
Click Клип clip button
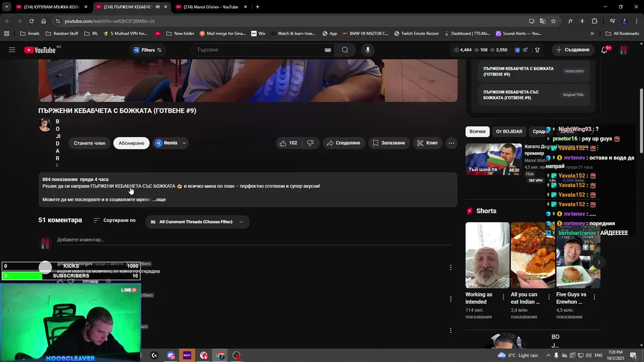pyautogui.click(x=427, y=143)
